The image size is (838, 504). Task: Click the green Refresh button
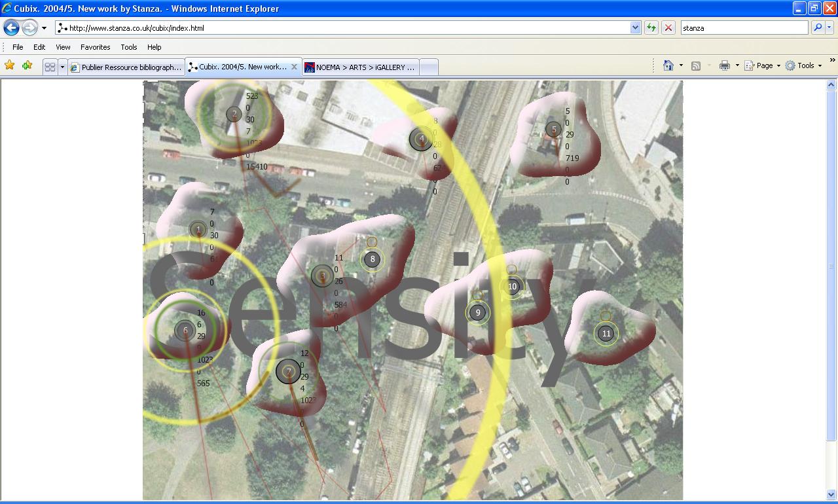(x=651, y=28)
